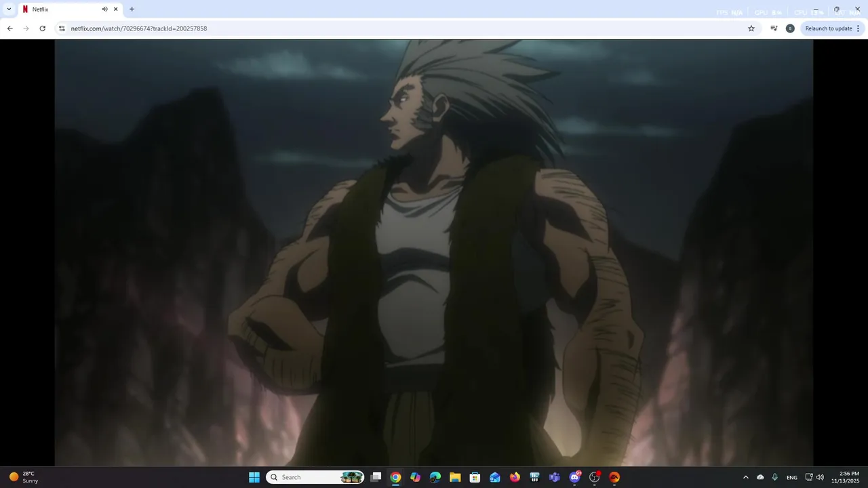
Task: Launch Firefox from the taskbar
Action: 515,477
